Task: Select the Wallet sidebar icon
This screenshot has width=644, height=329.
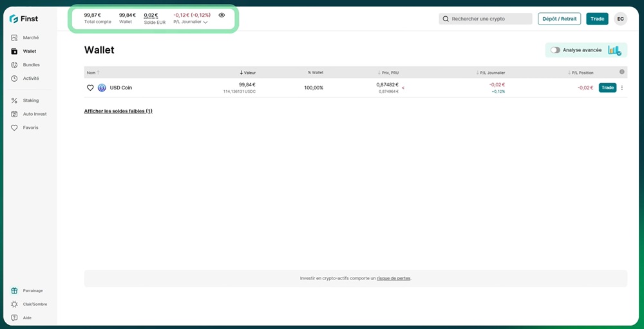Action: [x=14, y=52]
